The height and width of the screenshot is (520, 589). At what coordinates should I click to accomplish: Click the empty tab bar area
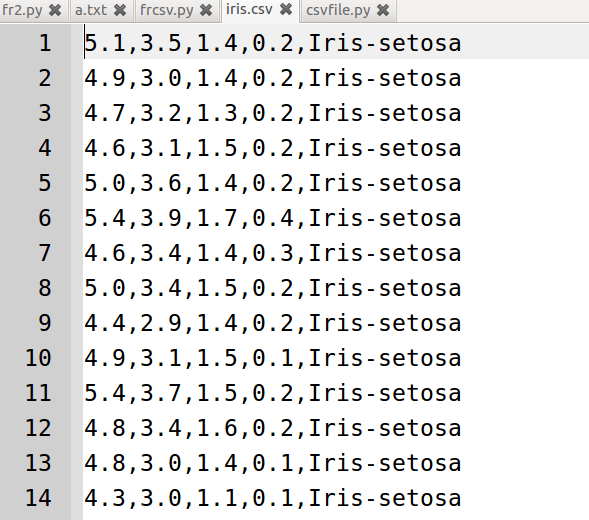[492, 11]
